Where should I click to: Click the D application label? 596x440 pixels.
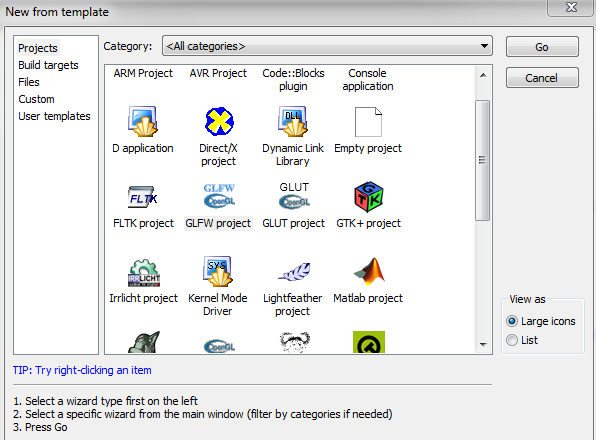coord(143,148)
